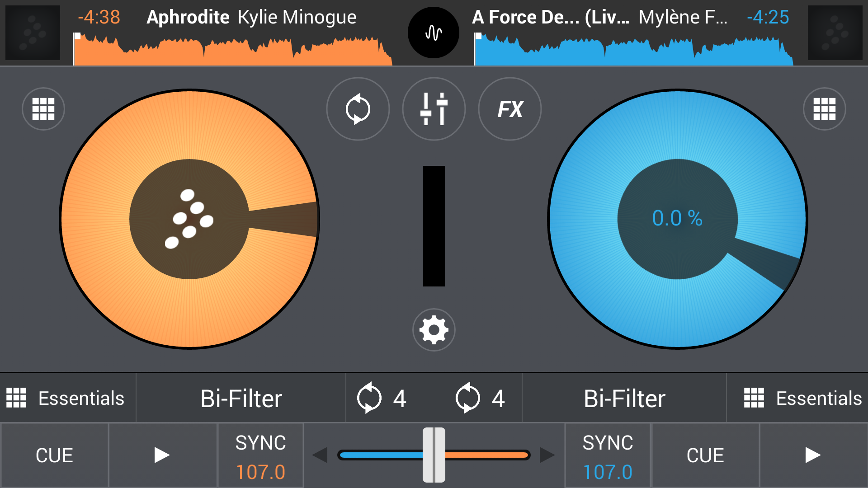The width and height of the screenshot is (868, 488).
Task: Open the right deck pad grid
Action: (824, 109)
